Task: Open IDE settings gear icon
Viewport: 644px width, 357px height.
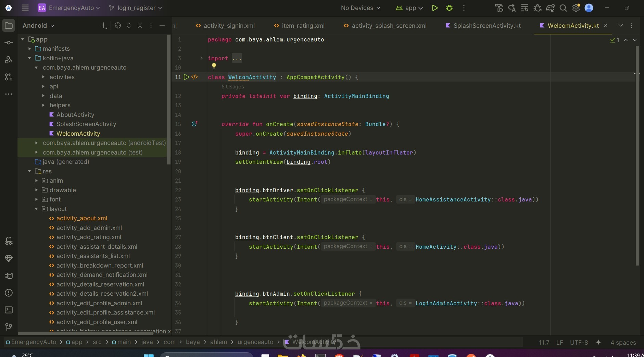Action: (576, 8)
